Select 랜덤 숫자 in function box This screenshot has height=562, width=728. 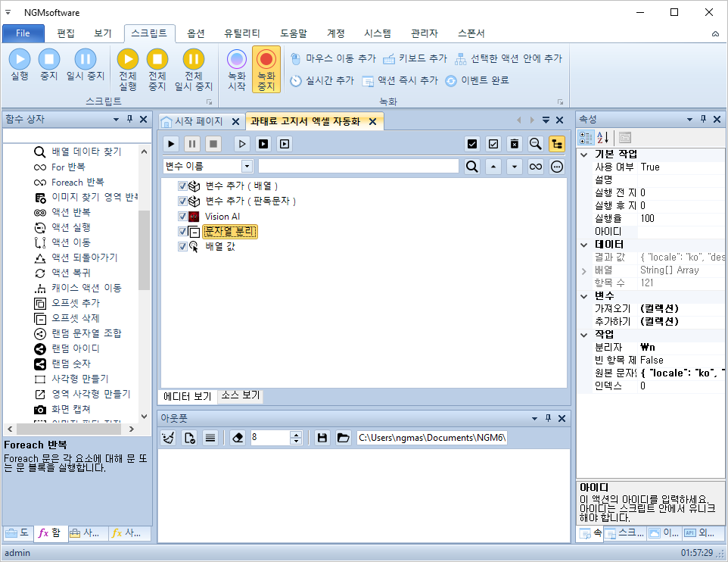(71, 364)
